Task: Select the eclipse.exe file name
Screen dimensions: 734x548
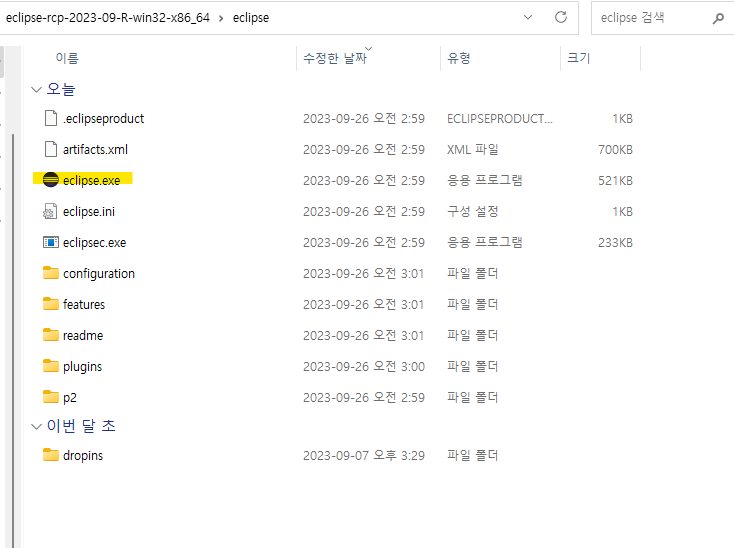Action: point(92,180)
